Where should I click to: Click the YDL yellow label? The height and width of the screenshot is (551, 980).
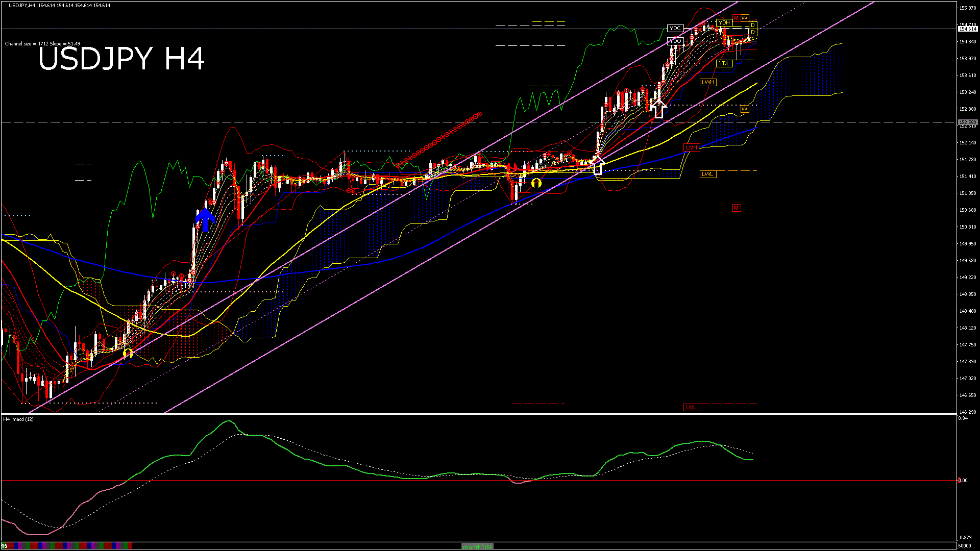pyautogui.click(x=724, y=64)
